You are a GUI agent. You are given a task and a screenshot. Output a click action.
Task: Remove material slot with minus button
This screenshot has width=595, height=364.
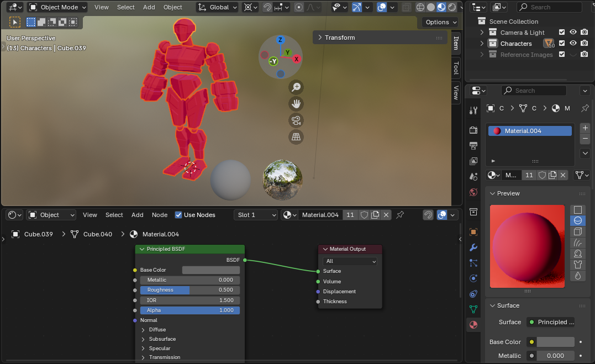[x=585, y=139]
